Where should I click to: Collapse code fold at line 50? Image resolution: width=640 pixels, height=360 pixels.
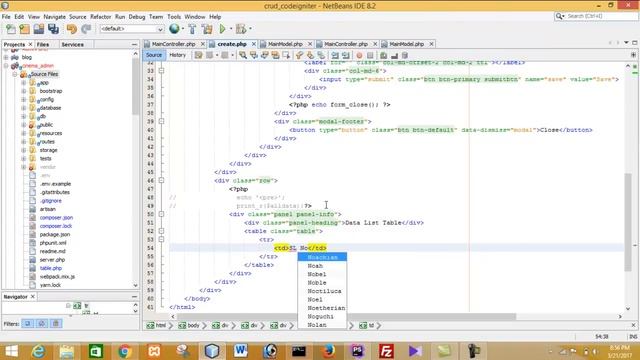pyautogui.click(x=162, y=214)
